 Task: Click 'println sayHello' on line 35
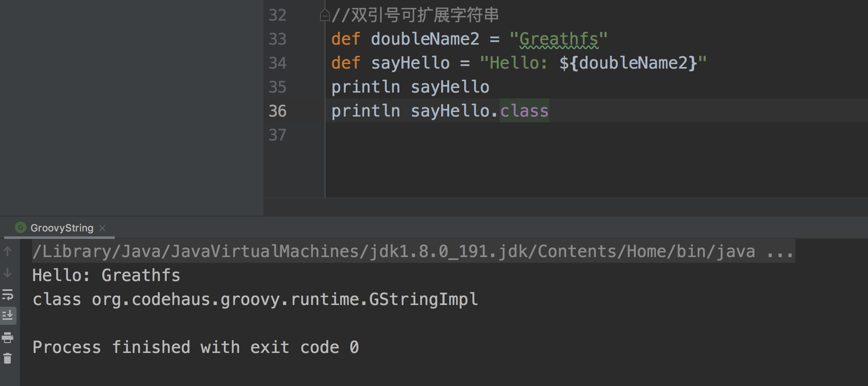[410, 87]
